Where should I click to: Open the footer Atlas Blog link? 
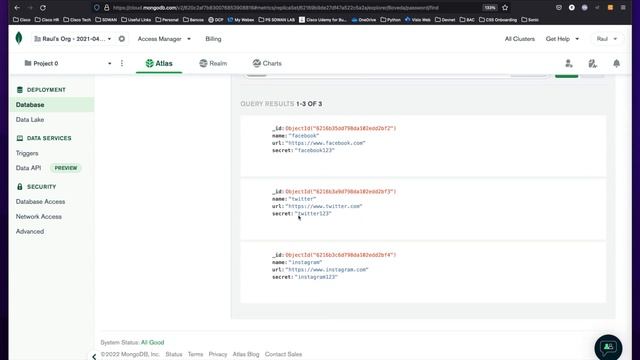pos(246,354)
